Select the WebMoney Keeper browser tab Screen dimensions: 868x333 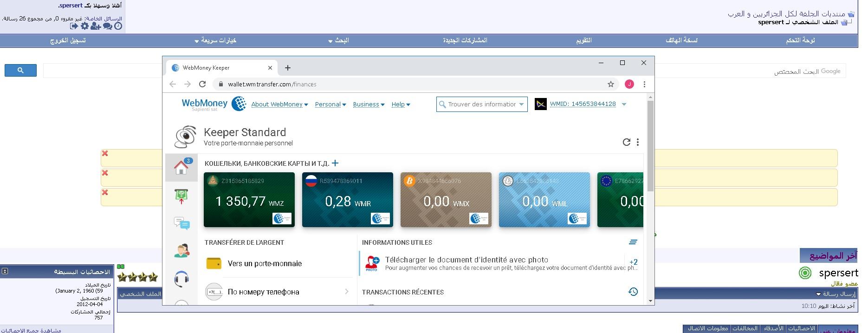pos(222,68)
